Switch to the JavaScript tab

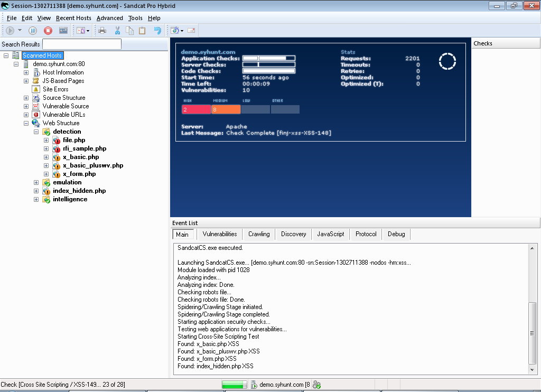tap(331, 234)
